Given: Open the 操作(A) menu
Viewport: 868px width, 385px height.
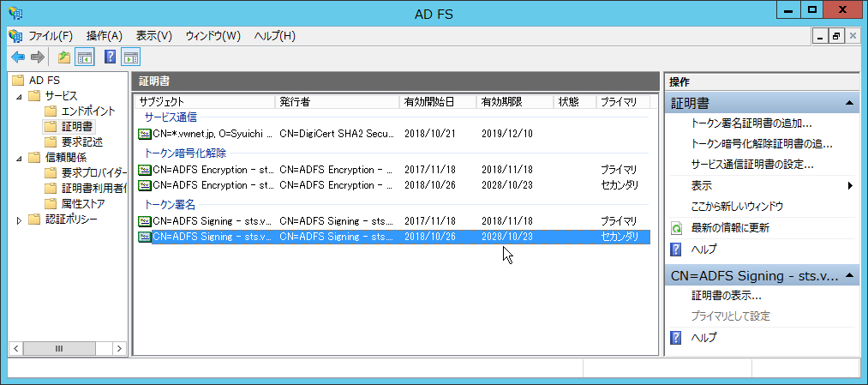Looking at the screenshot, I should tap(104, 36).
